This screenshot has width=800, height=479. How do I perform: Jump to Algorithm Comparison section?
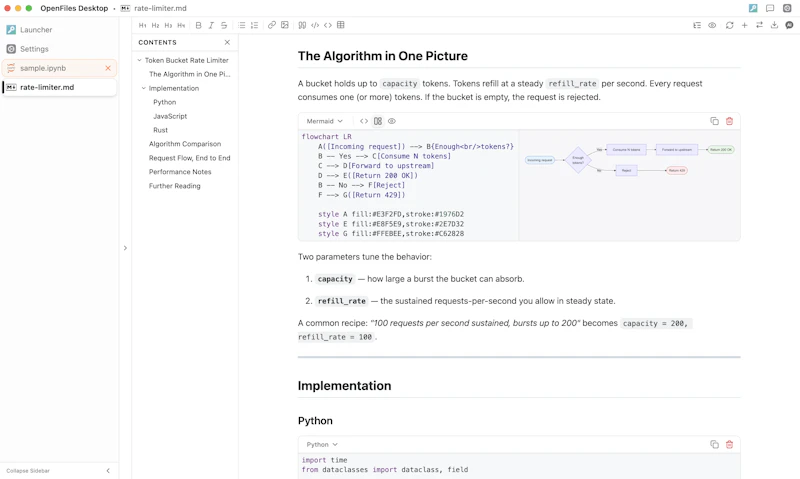(x=185, y=144)
